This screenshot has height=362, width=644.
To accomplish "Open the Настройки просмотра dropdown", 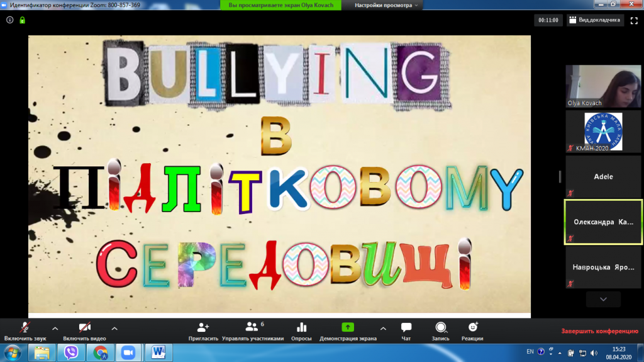I will pos(386,5).
